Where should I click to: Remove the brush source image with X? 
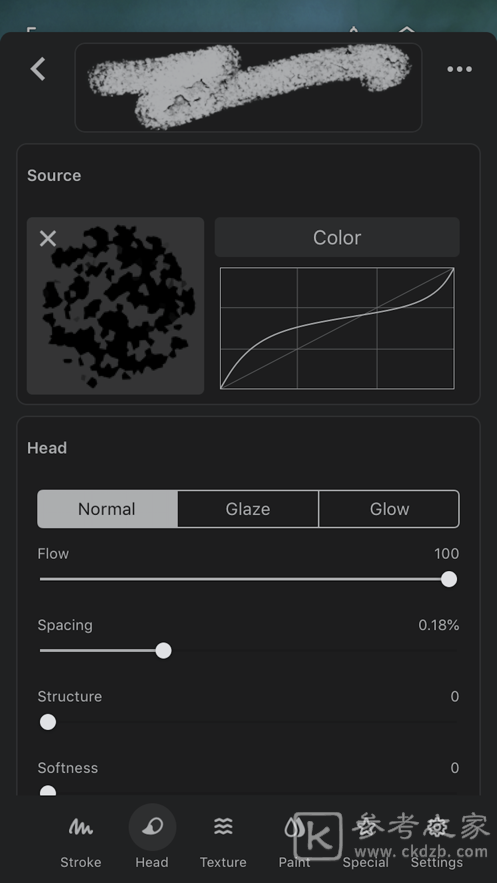point(48,239)
